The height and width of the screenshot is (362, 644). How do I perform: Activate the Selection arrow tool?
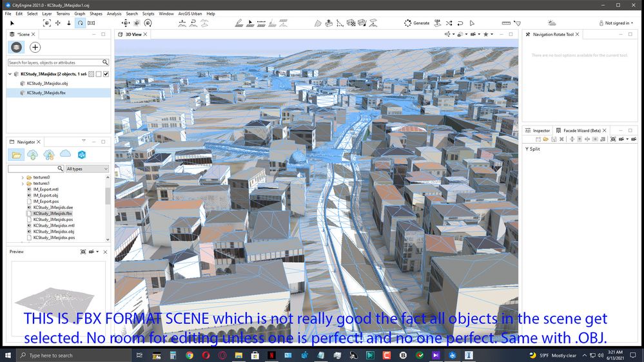click(x=12, y=23)
